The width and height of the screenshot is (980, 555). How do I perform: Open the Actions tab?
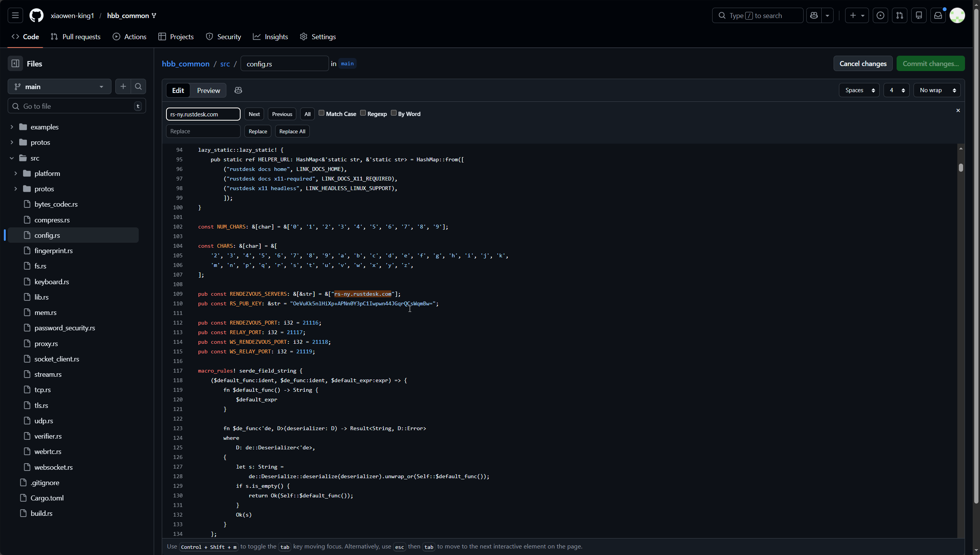130,37
